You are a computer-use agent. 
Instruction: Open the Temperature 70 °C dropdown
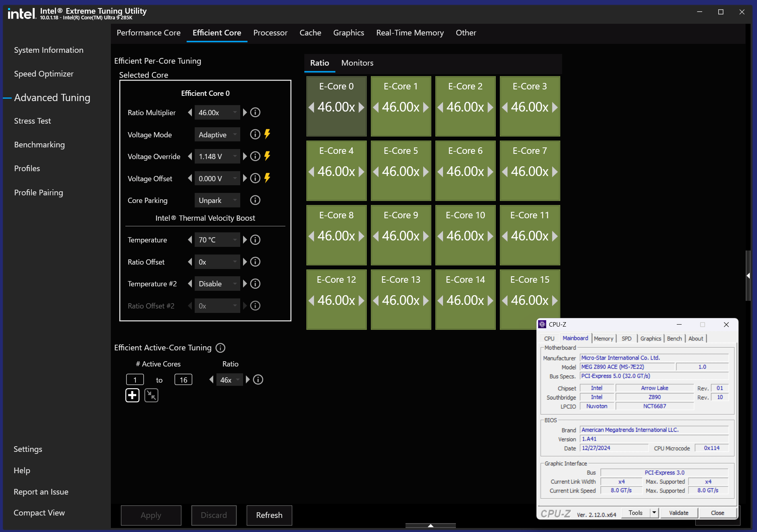click(217, 240)
